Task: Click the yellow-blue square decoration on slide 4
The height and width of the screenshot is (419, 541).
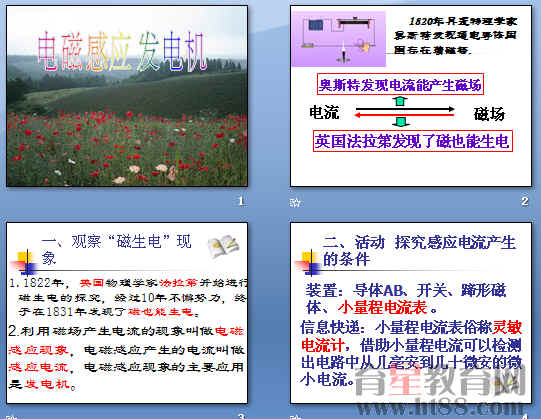Action: tap(310, 263)
